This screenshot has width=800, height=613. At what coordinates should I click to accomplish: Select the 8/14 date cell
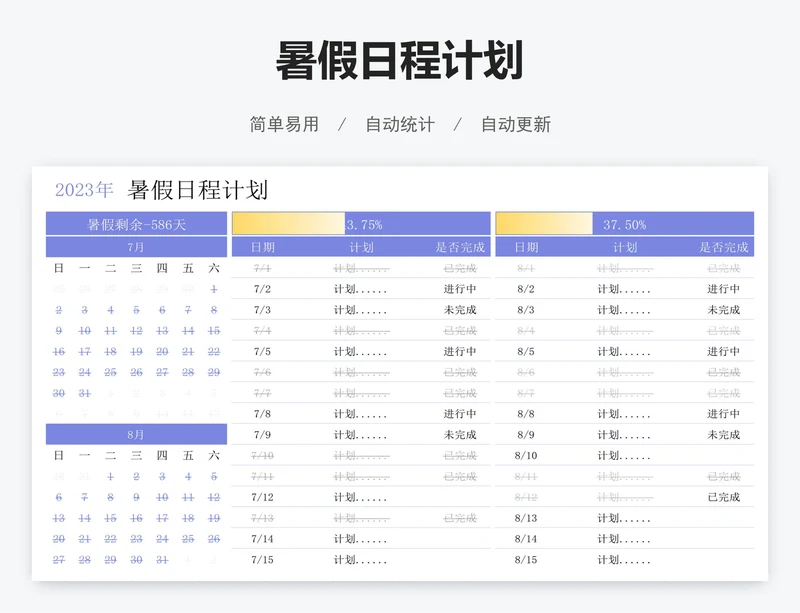click(x=526, y=539)
